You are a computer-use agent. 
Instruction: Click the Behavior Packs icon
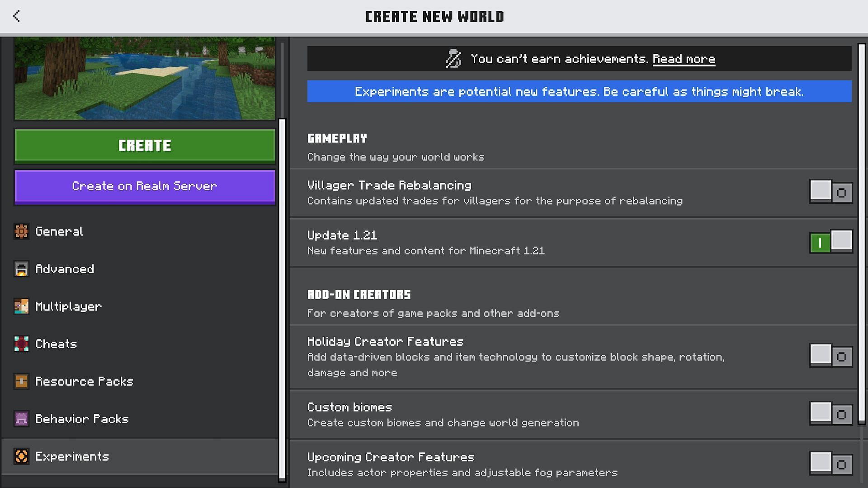[21, 418]
